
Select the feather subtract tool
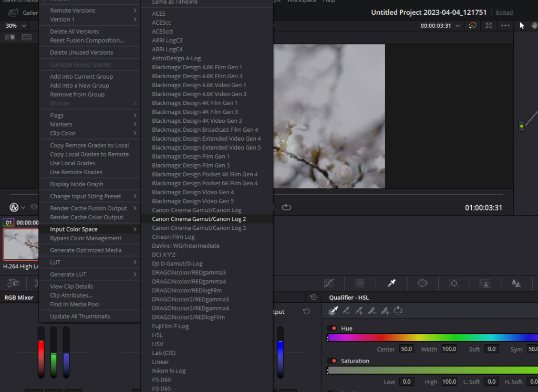(372, 311)
